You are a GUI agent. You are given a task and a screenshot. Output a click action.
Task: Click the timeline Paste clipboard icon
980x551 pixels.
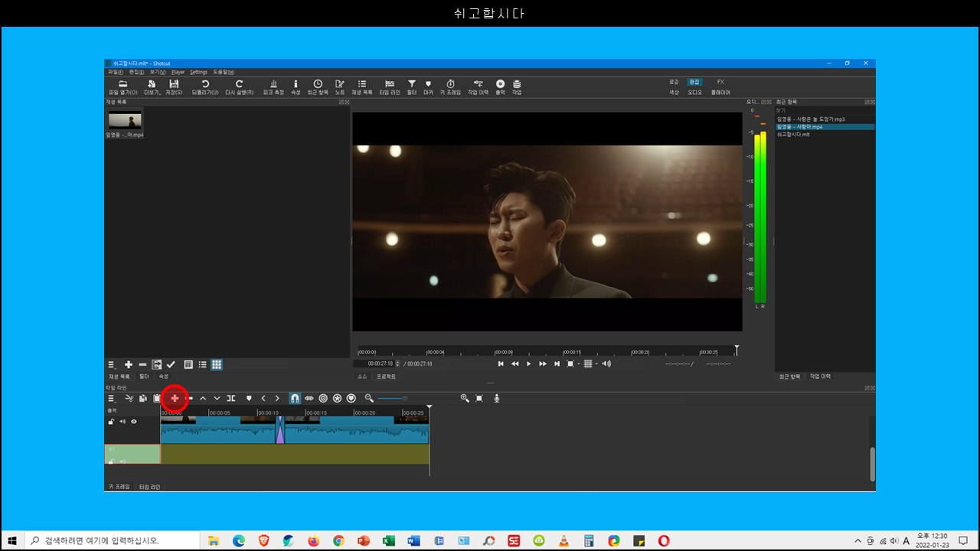(157, 398)
